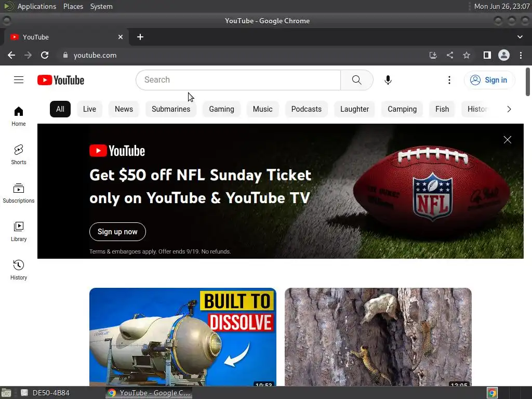The height and width of the screenshot is (399, 532).
Task: Select the Podcasts category chip
Action: pos(307,109)
